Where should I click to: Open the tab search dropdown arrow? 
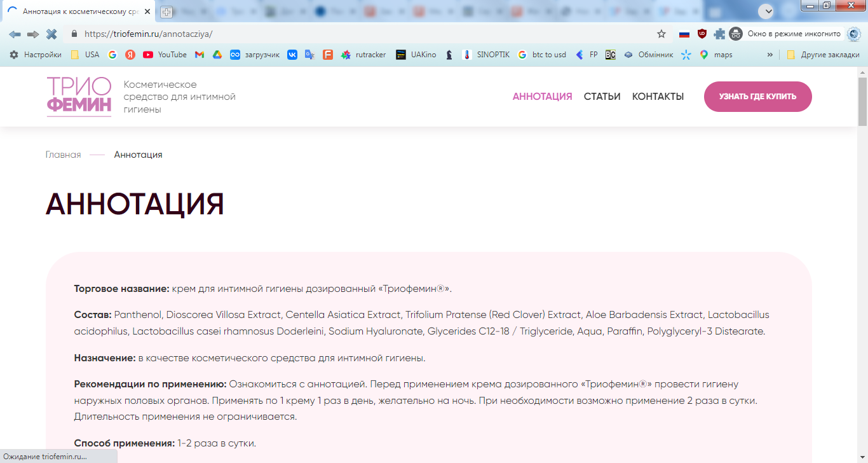tap(766, 11)
